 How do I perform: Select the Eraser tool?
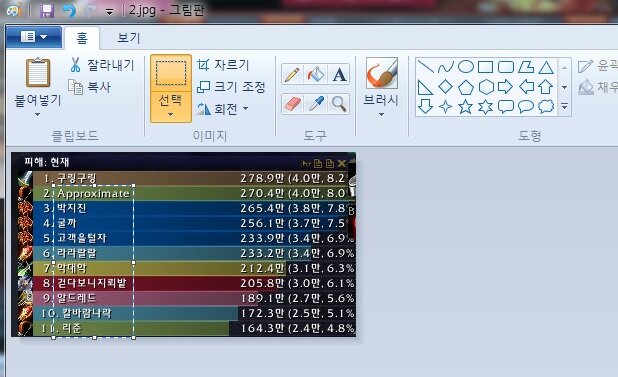292,104
